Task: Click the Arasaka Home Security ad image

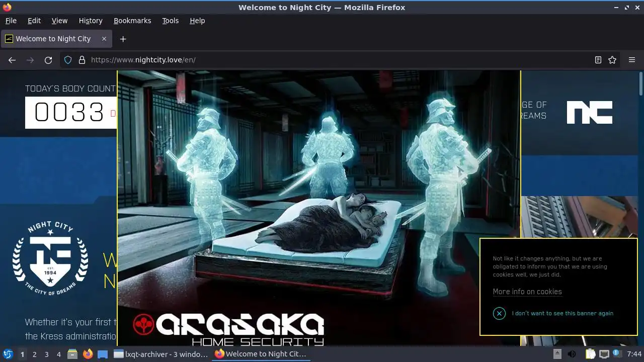Action: coord(319,208)
